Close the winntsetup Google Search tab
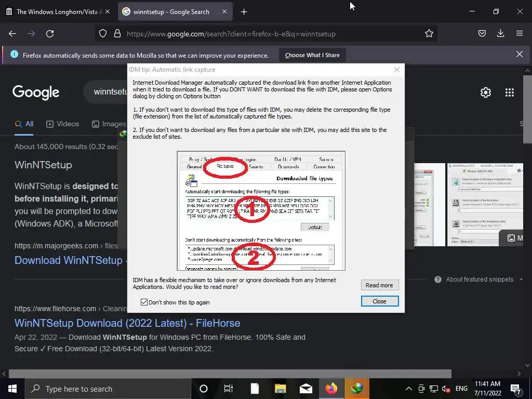The width and height of the screenshot is (532, 399). (x=224, y=11)
